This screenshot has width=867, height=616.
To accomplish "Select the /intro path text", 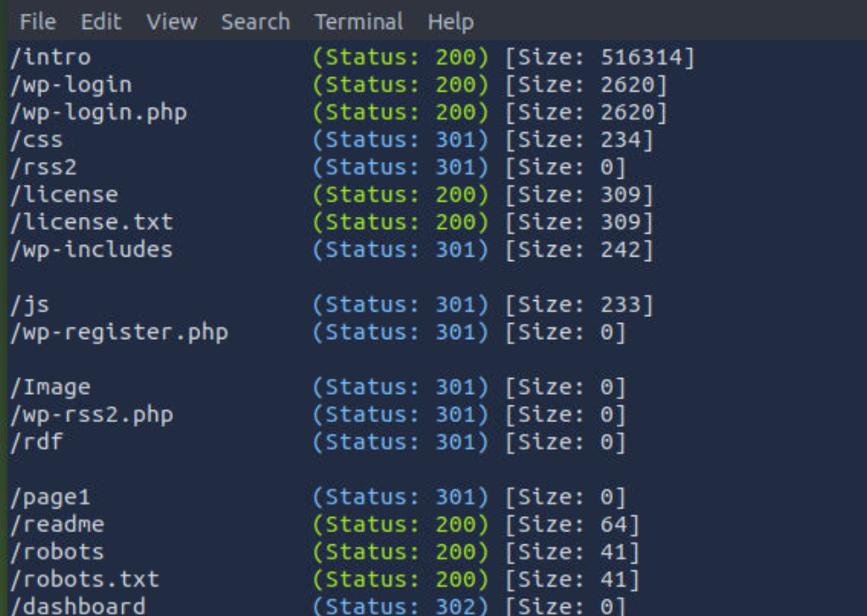I will (x=50, y=58).
